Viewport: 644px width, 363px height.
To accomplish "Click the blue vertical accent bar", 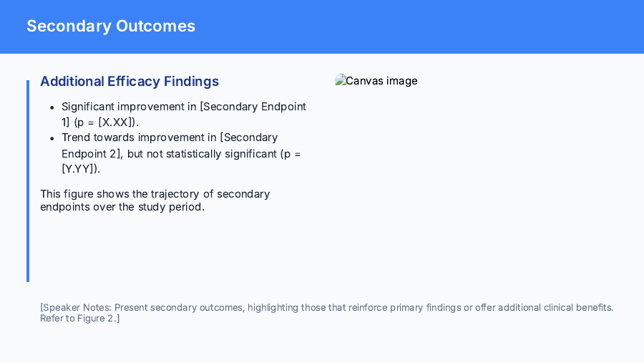I will [x=28, y=180].
